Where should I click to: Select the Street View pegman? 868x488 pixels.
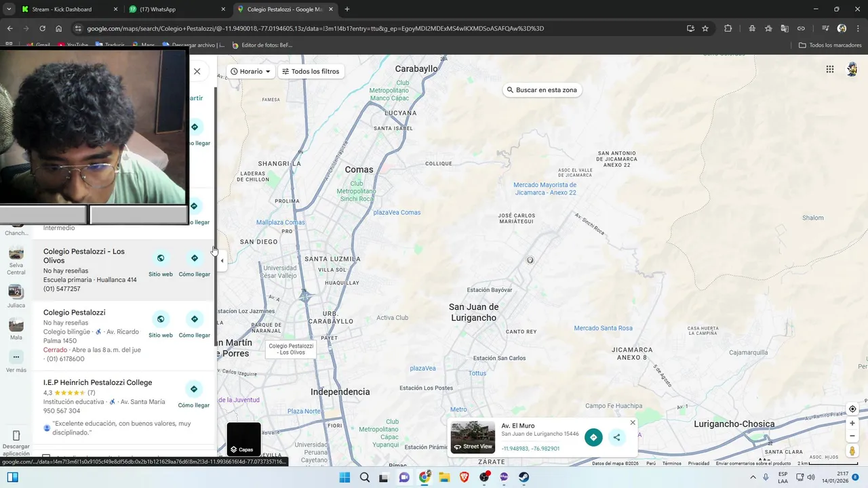[x=852, y=451]
